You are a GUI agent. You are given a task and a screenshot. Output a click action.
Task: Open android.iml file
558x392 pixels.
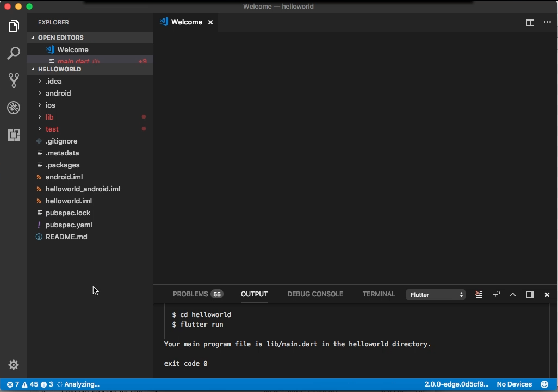click(x=90, y=177)
